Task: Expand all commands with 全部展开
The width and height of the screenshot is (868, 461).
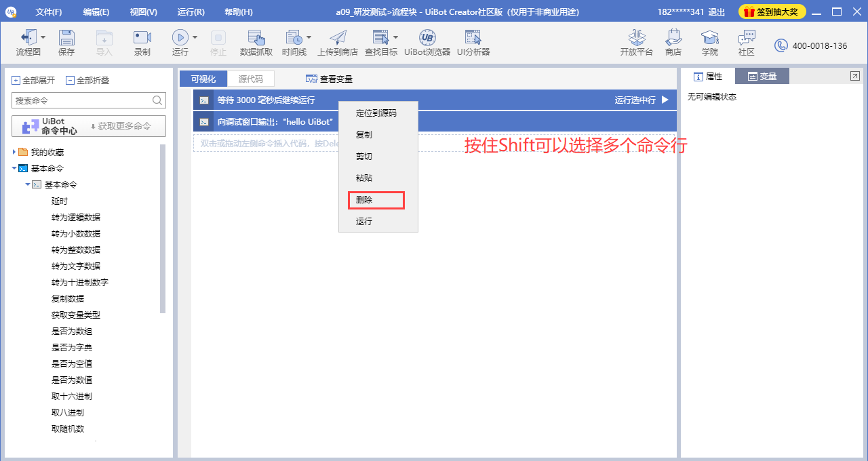Action: point(34,80)
